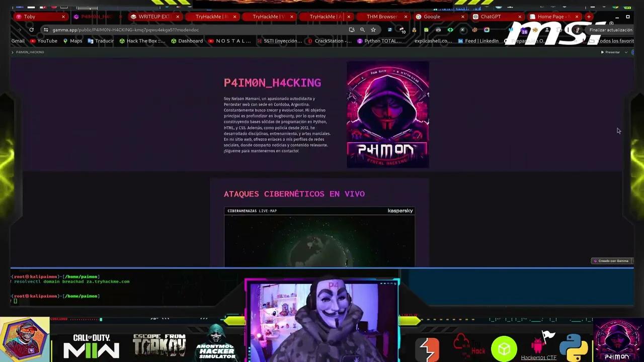Click the Kaspersky logo on the live map
644x362 pixels.
click(x=400, y=211)
